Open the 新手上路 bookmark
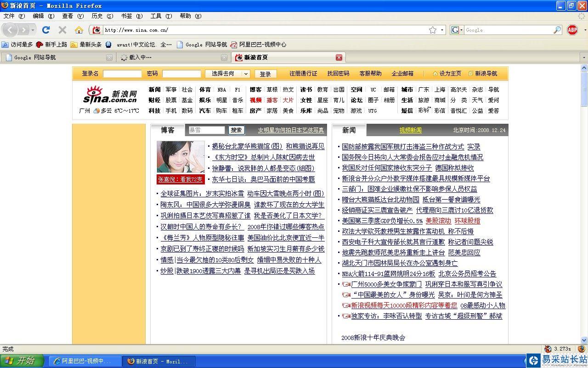Viewport: 588px width, 368px height. (51, 45)
